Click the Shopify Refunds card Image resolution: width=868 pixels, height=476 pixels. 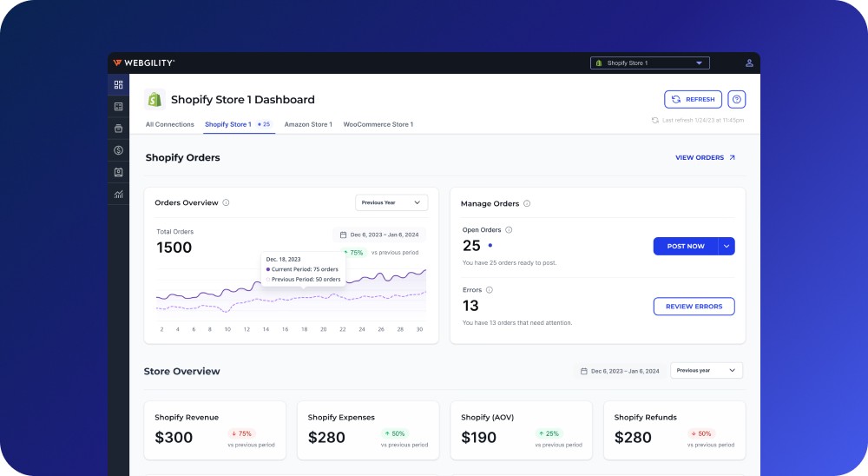tap(674, 431)
